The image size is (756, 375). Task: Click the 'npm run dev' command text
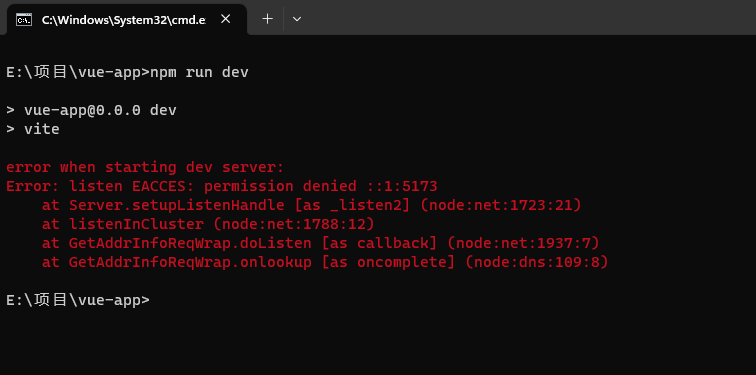[x=199, y=73]
